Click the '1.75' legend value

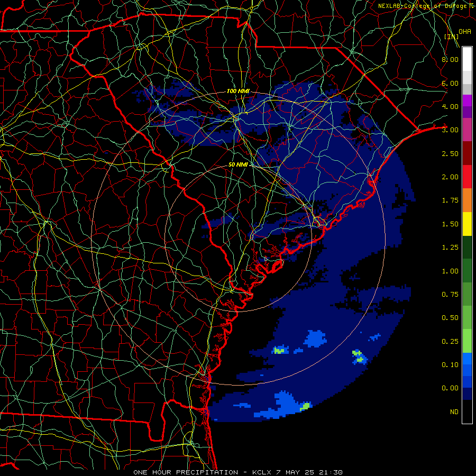(x=450, y=200)
